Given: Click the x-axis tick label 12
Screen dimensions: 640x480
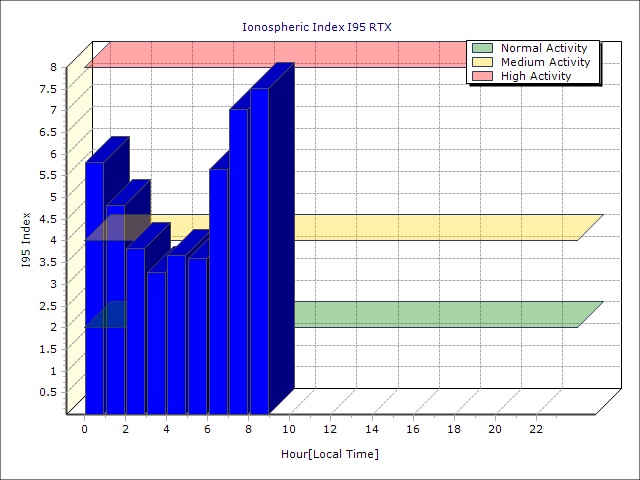Looking at the screenshot, I should point(331,429).
